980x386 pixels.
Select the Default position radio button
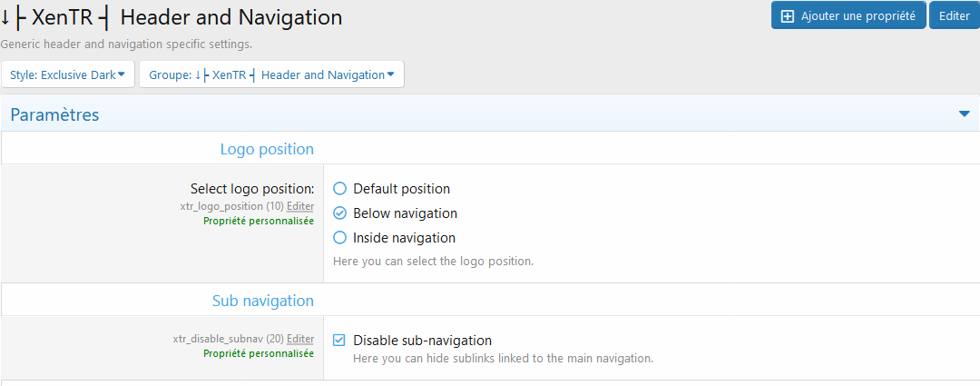coord(339,188)
